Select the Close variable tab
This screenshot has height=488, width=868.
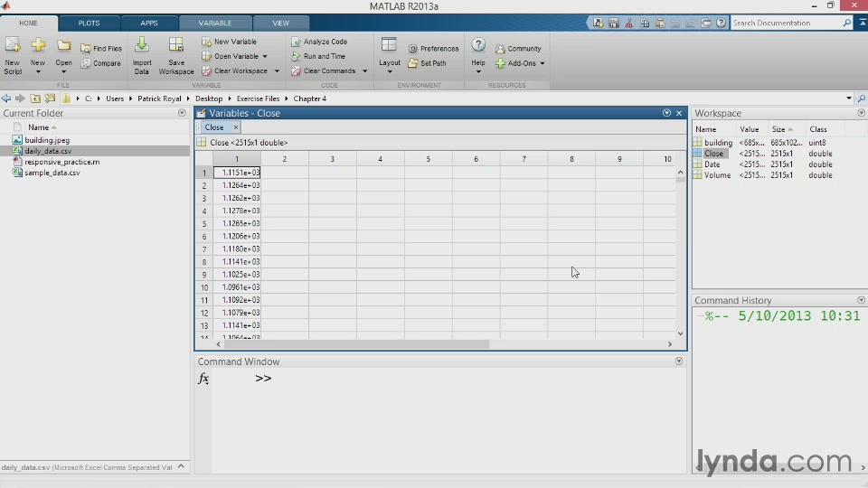(214, 127)
